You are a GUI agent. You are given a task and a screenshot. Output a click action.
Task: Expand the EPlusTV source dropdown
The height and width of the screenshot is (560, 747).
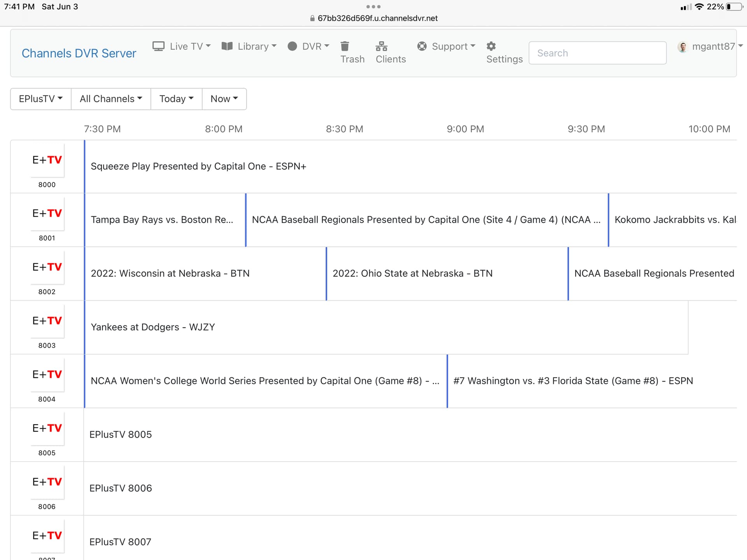tap(40, 99)
